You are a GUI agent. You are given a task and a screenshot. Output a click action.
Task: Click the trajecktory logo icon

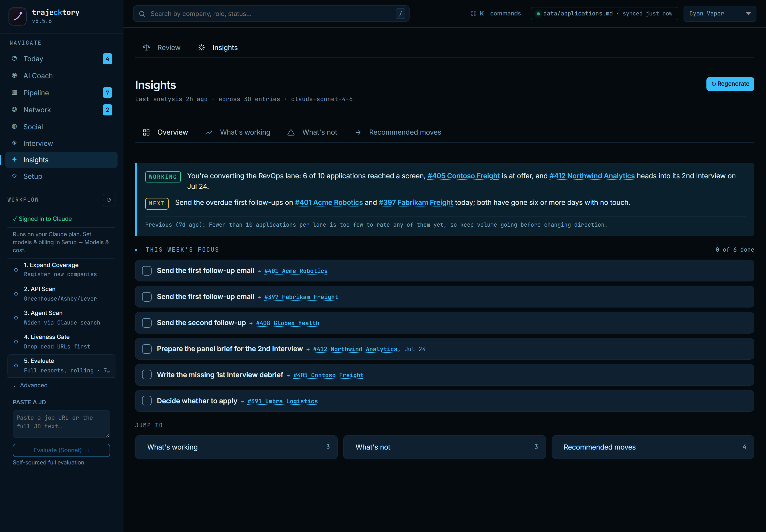[x=17, y=16]
